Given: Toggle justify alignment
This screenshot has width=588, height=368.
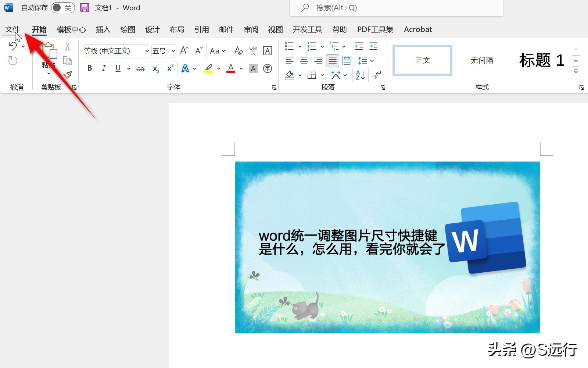Looking at the screenshot, I should coord(333,60).
